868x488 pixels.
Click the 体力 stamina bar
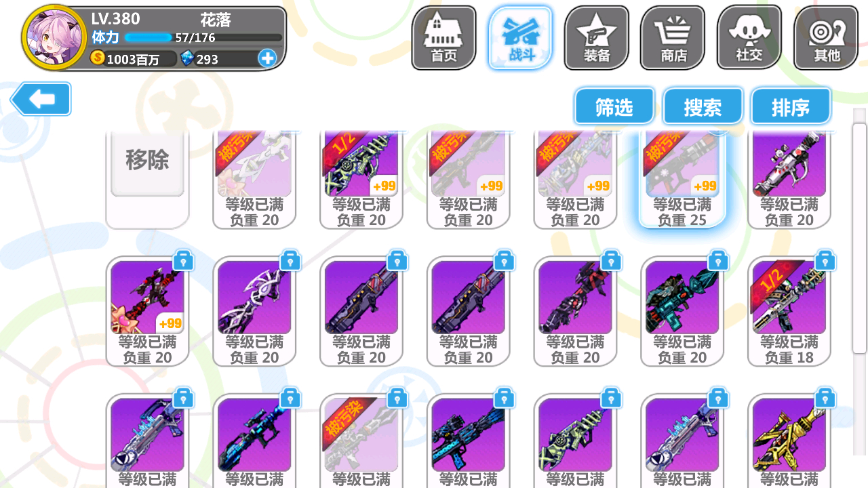click(x=203, y=38)
